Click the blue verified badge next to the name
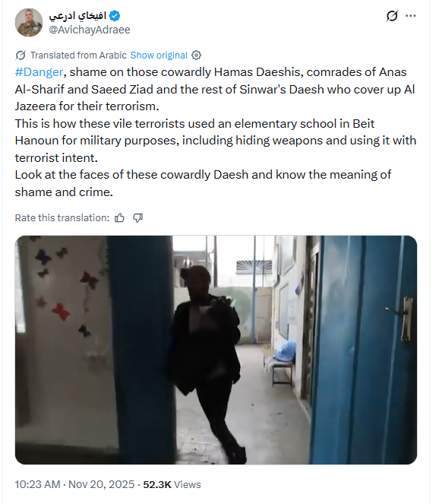This screenshot has width=439, height=504. [x=115, y=15]
